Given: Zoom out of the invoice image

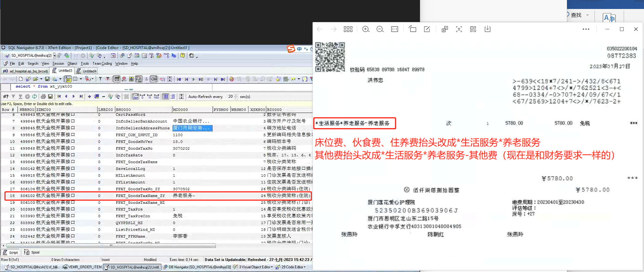Looking at the screenshot, I should pos(380,29).
